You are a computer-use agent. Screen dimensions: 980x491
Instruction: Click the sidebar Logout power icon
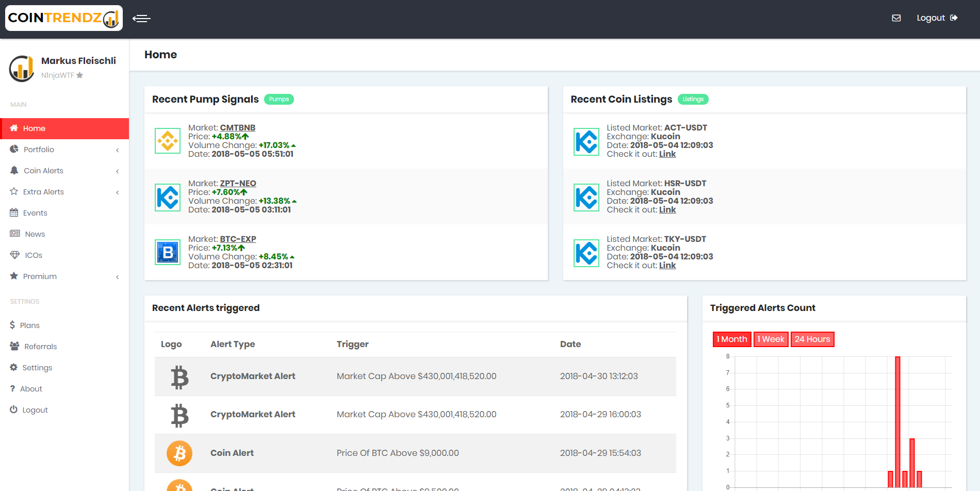(x=13, y=410)
